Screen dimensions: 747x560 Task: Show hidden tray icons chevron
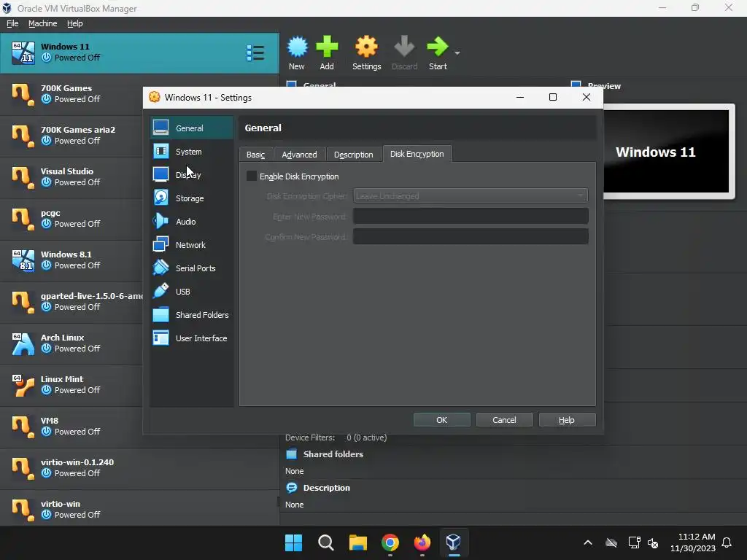pyautogui.click(x=588, y=542)
